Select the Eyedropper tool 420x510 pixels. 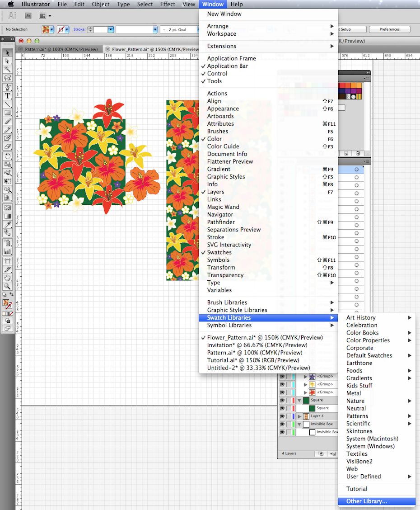(7, 224)
